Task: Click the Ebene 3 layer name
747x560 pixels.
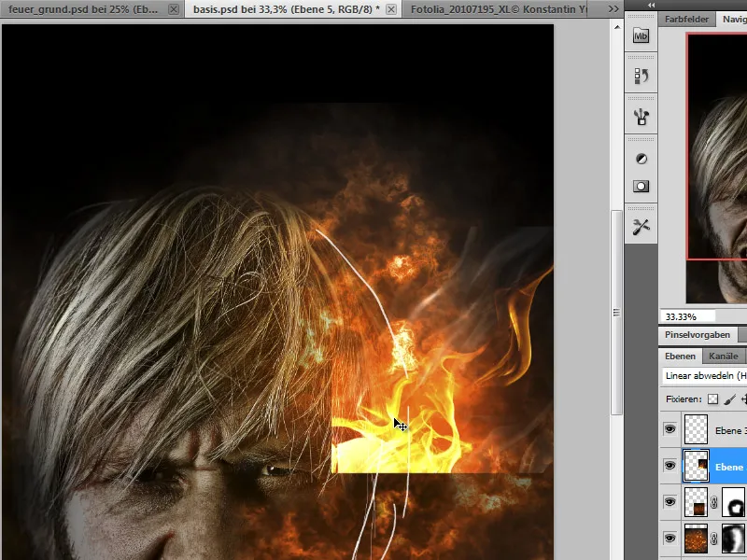Action: [x=731, y=430]
